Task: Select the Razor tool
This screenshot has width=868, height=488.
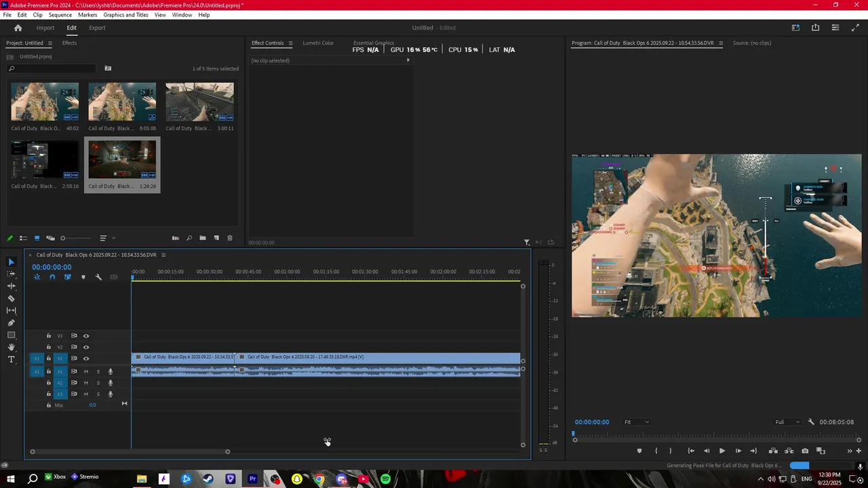Action: tap(11, 298)
